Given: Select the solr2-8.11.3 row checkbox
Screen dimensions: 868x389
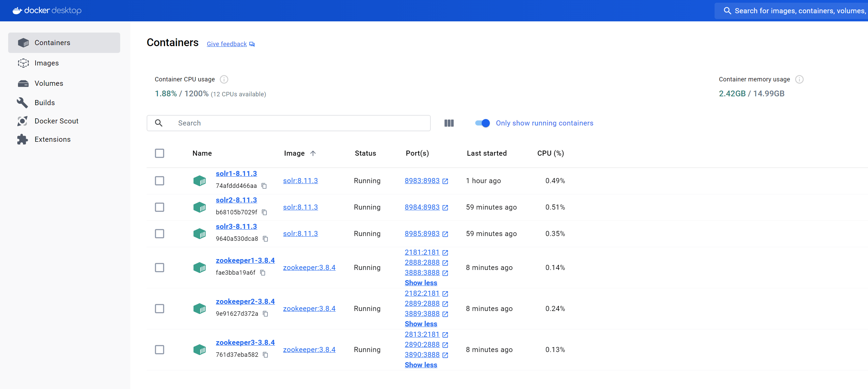Looking at the screenshot, I should tap(160, 207).
